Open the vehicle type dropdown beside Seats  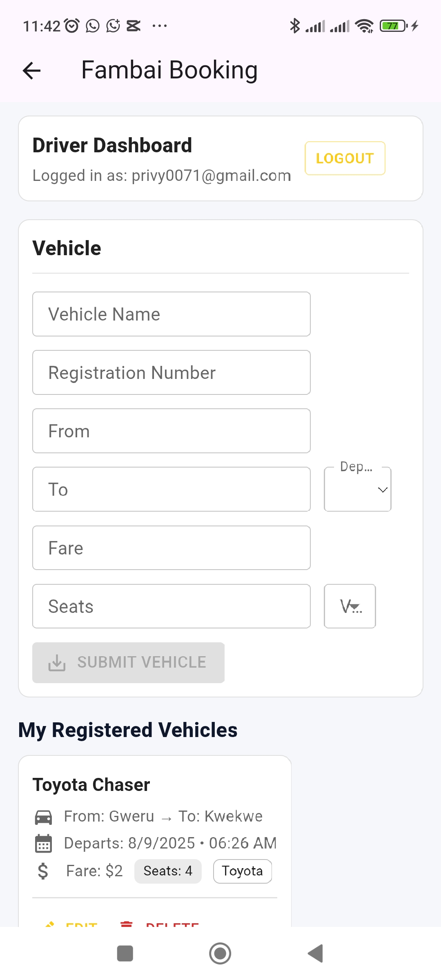tap(350, 606)
